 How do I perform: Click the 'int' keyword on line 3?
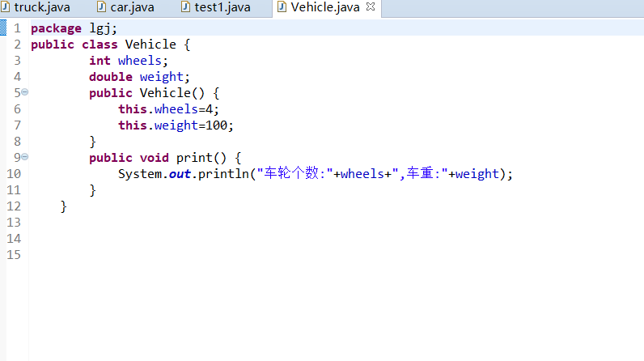pyautogui.click(x=100, y=61)
